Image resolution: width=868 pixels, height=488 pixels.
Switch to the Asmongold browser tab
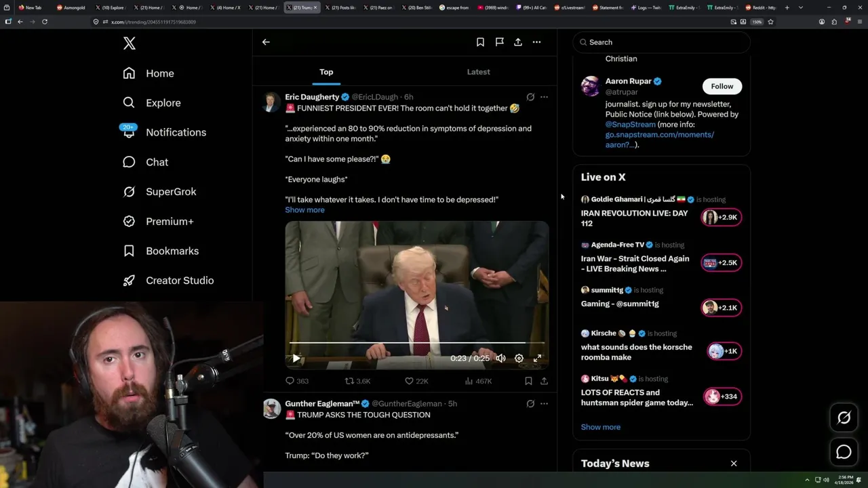[x=71, y=7]
